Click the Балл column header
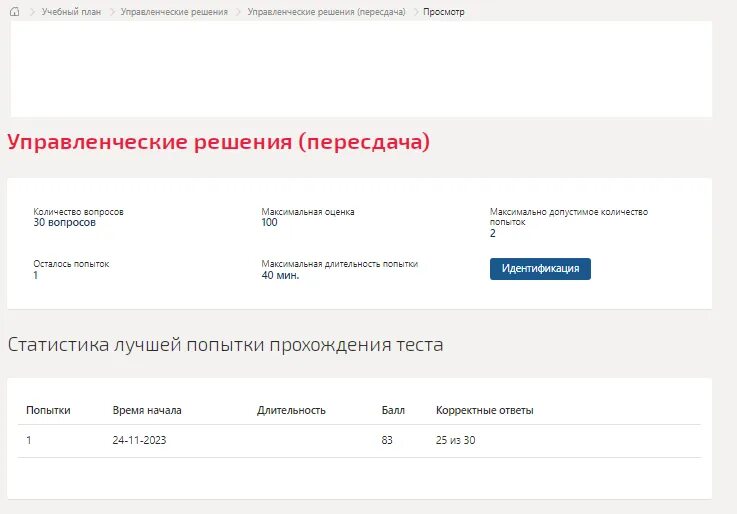This screenshot has height=514, width=737. [393, 410]
